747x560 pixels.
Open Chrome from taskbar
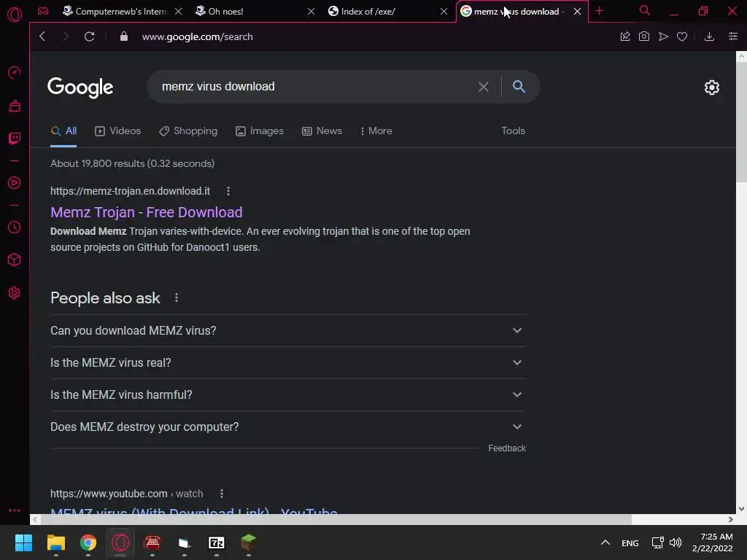tap(88, 542)
